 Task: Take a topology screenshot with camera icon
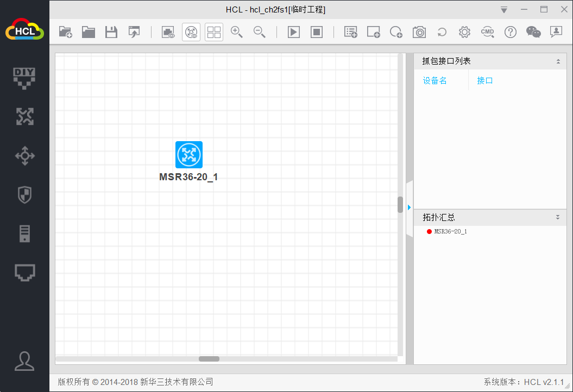[419, 32]
